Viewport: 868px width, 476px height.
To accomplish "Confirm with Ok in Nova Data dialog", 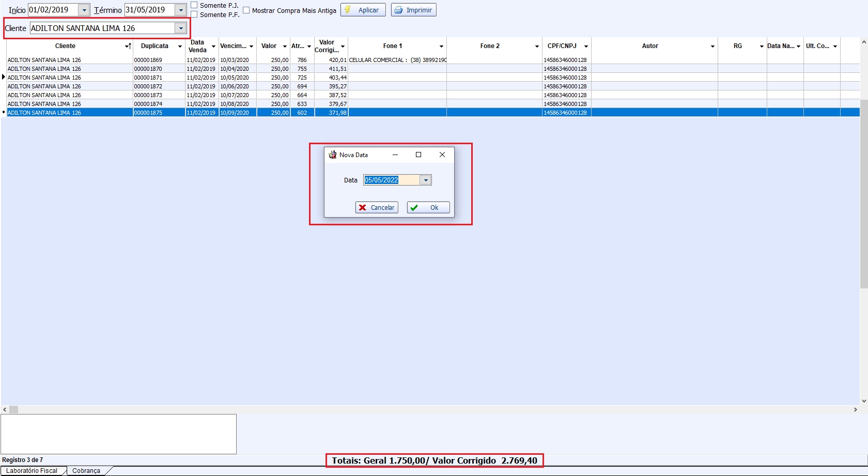I will pos(428,207).
